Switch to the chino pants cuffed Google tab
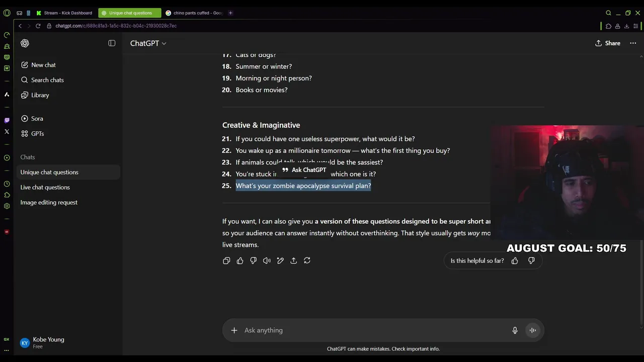The width and height of the screenshot is (644, 362). (x=194, y=13)
